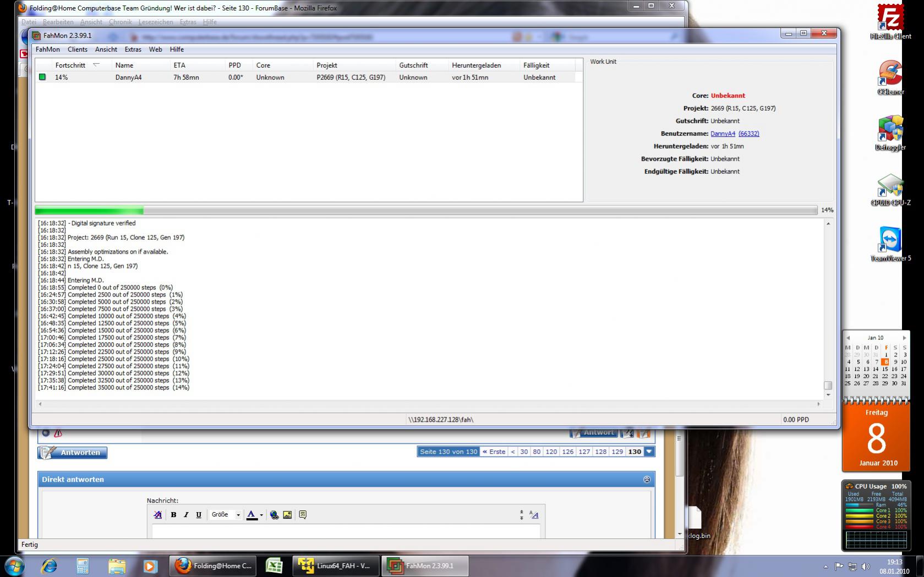Open Clients menu in FahMon
The image size is (924, 577).
pos(78,50)
